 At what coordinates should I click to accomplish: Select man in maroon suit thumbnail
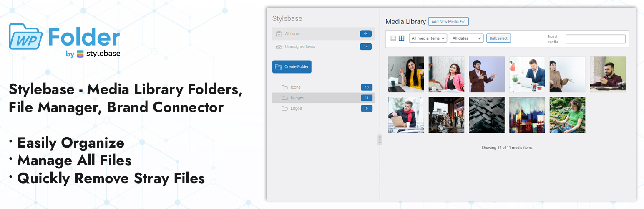(487, 74)
